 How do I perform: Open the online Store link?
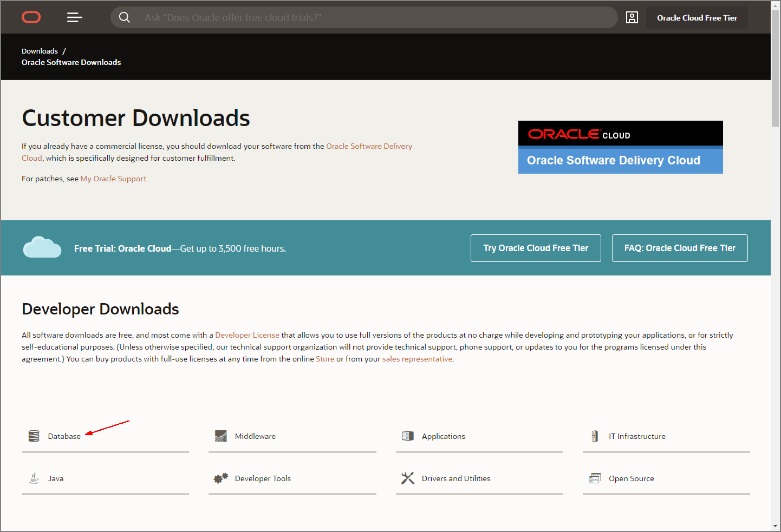pyautogui.click(x=325, y=359)
